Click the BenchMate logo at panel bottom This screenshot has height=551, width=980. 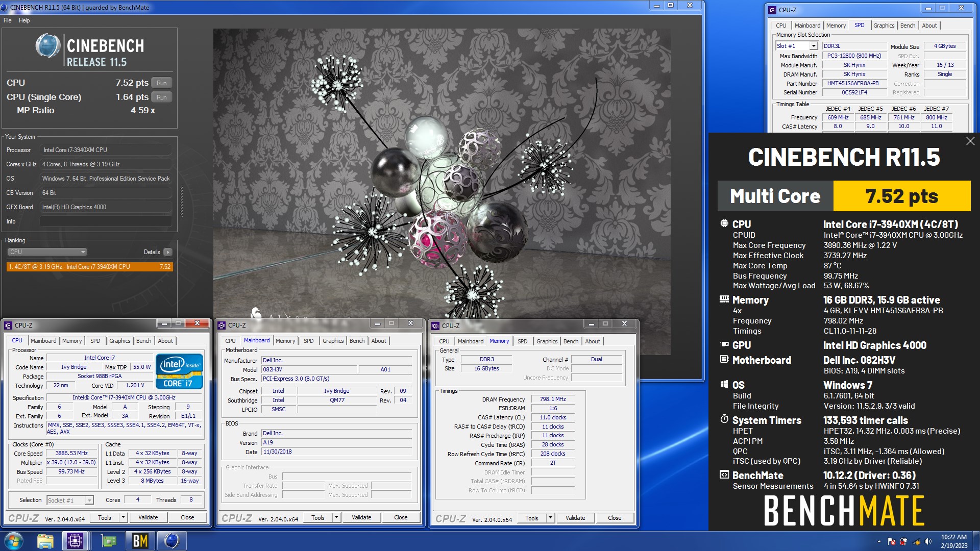pyautogui.click(x=844, y=511)
